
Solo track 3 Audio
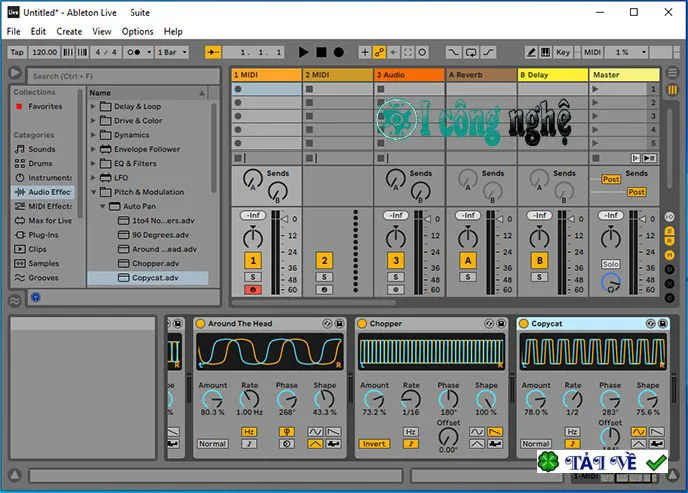[x=396, y=277]
